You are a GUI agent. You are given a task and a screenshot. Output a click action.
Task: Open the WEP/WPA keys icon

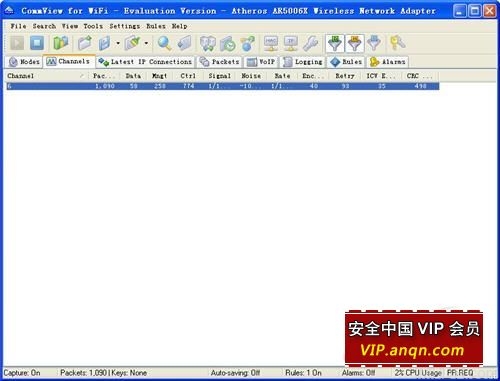[x=397, y=43]
